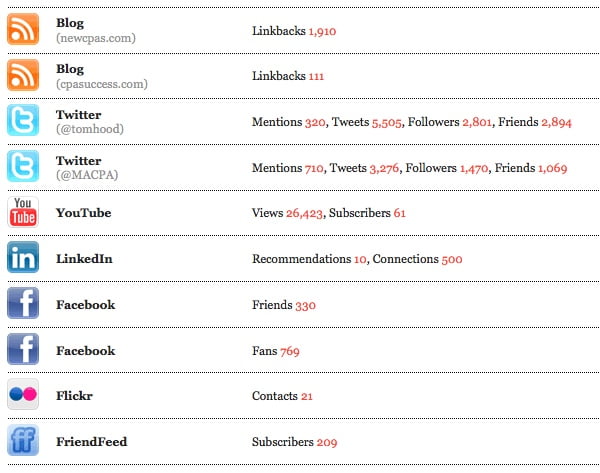Viewport: 600px width, 473px height.
Task: Click the Flickr Contacts count 21
Action: (x=307, y=396)
